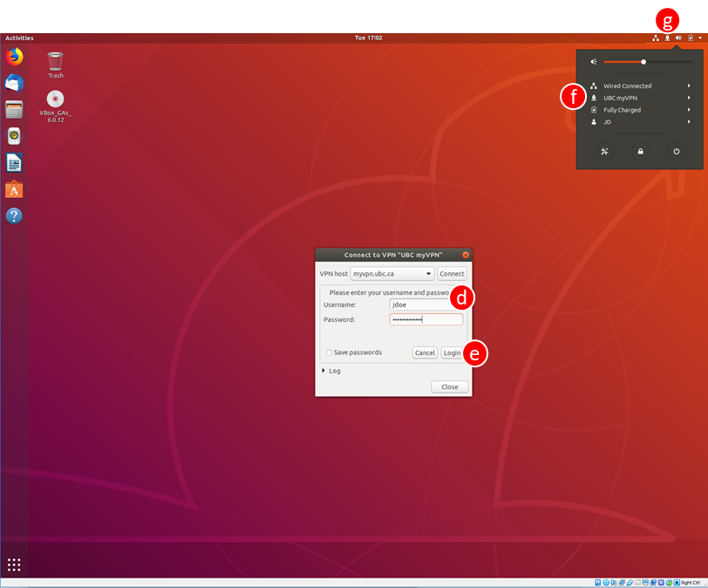Expand the Fully Charged battery entry
The height and width of the screenshot is (588, 708).
(640, 110)
